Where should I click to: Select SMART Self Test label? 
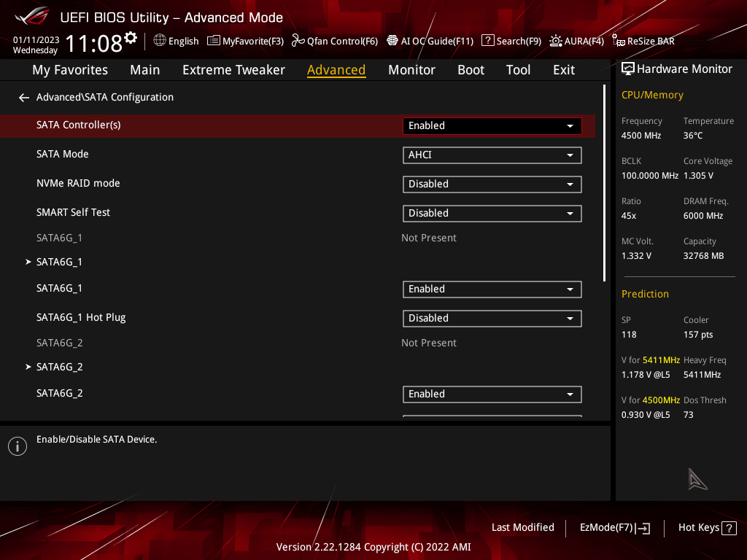click(73, 212)
